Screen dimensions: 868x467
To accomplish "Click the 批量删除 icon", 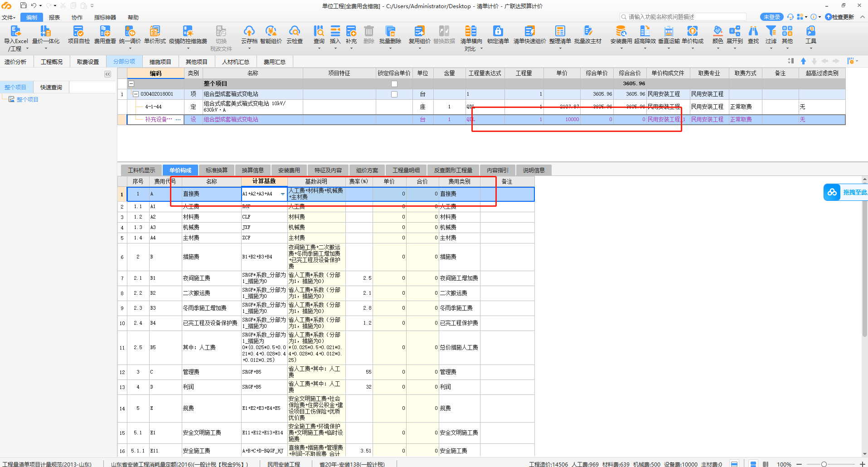I will coord(390,31).
